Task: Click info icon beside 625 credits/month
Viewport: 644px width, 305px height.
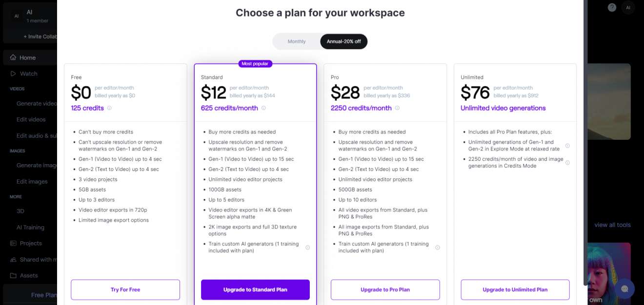Action: coord(263,108)
